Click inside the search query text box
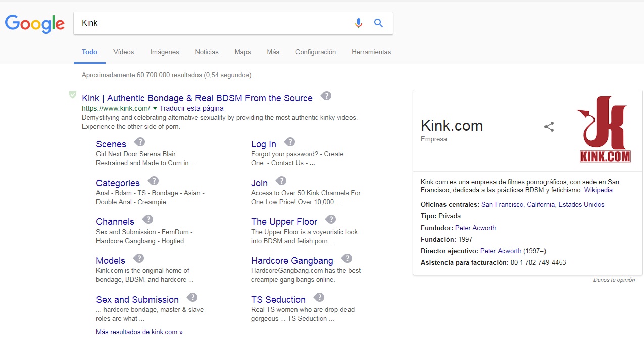The height and width of the screenshot is (338, 644). [212, 23]
